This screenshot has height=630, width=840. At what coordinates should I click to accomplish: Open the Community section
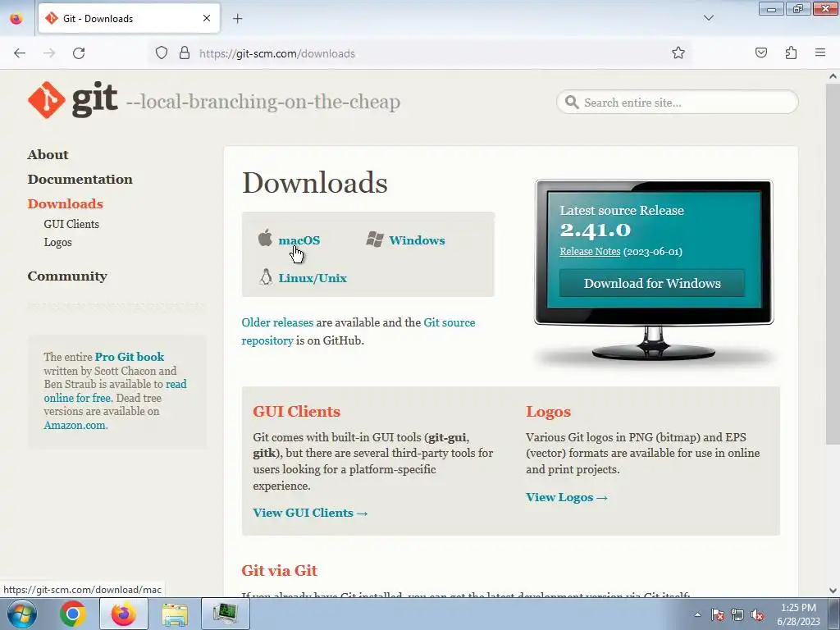[x=67, y=276]
